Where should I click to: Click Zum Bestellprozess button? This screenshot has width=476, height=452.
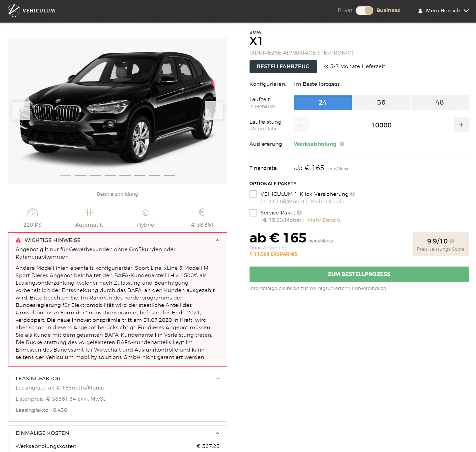359,274
